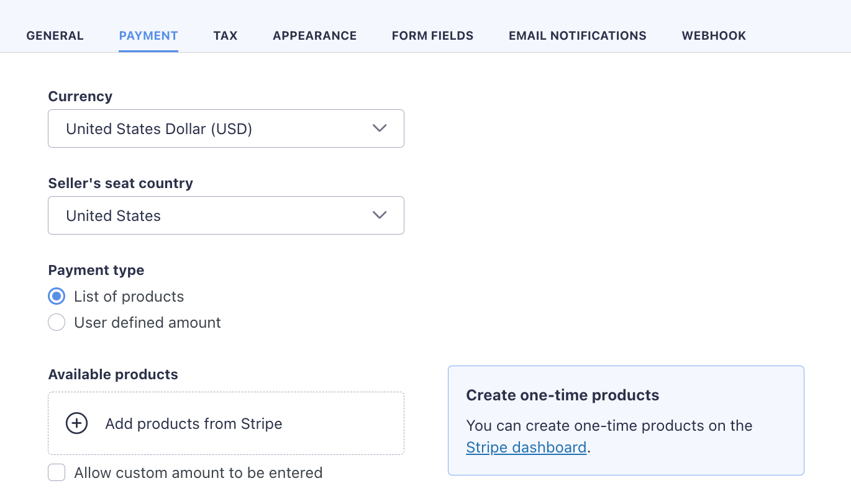Image resolution: width=851 pixels, height=504 pixels.
Task: Go to EMAIL NOTIFICATIONS settings
Action: coord(577,35)
